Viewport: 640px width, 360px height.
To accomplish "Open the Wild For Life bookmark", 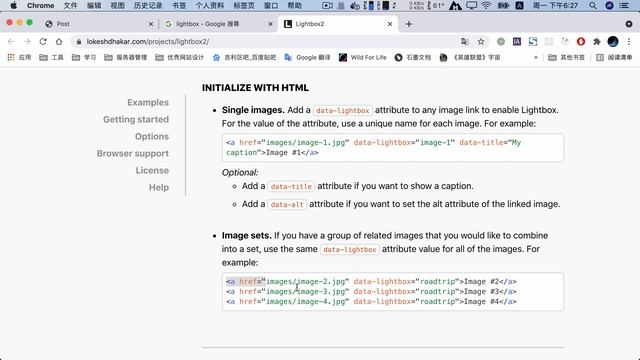I will tap(362, 58).
